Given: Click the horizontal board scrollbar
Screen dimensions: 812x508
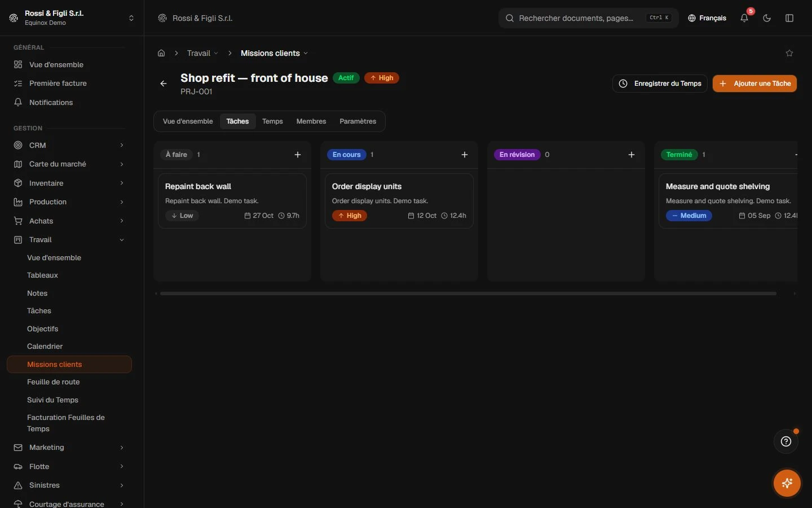Looking at the screenshot, I should pos(468,294).
